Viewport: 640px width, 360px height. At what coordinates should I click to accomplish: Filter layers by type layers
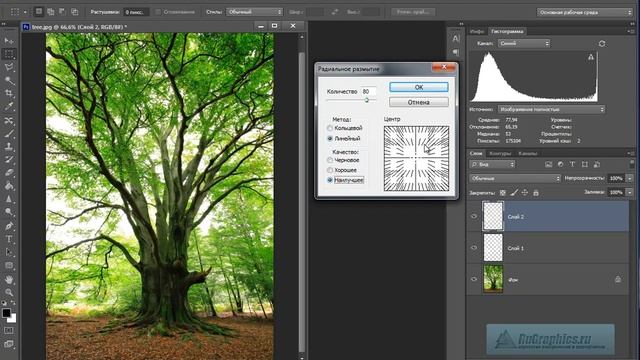(x=572, y=164)
